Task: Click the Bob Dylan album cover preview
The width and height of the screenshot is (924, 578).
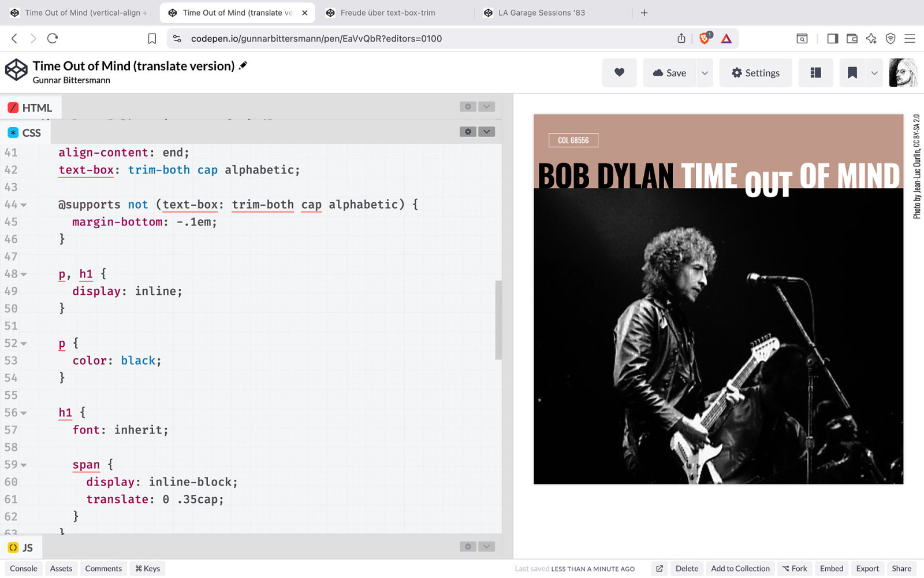Action: (718, 299)
